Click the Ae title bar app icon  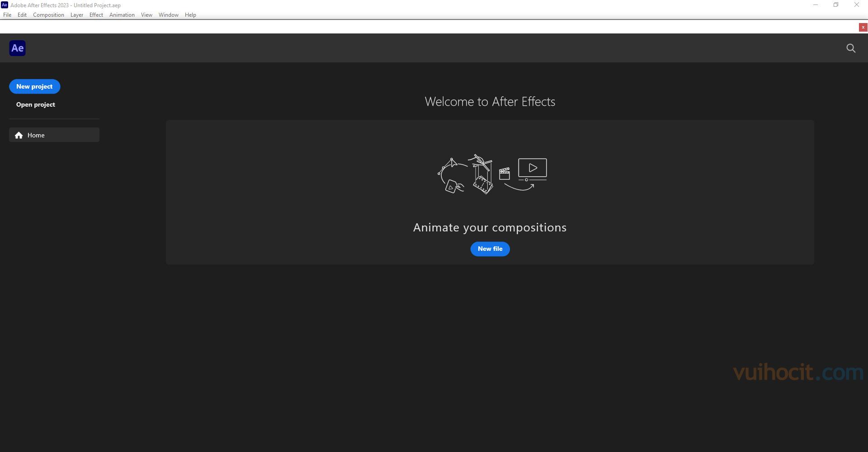coord(5,5)
